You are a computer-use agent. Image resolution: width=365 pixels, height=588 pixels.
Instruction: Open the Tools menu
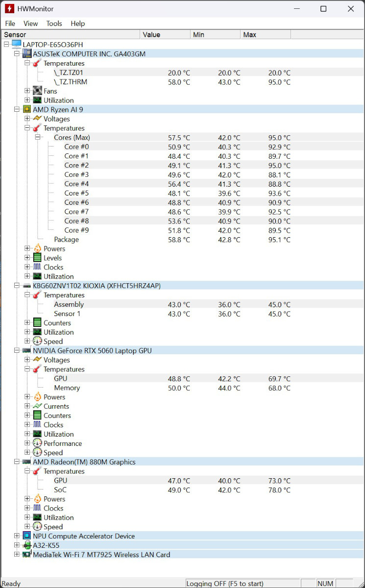pos(54,24)
